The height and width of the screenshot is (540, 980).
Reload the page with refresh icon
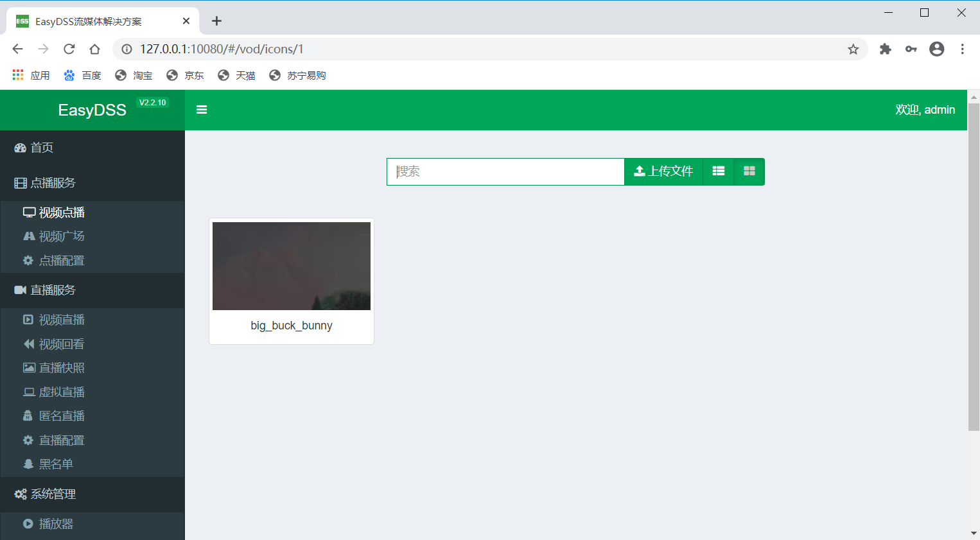pyautogui.click(x=69, y=49)
